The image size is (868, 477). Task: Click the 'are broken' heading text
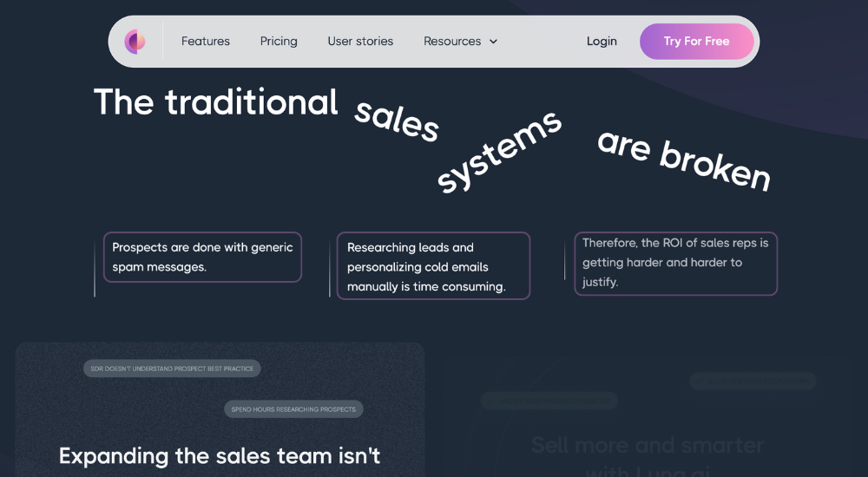(684, 160)
